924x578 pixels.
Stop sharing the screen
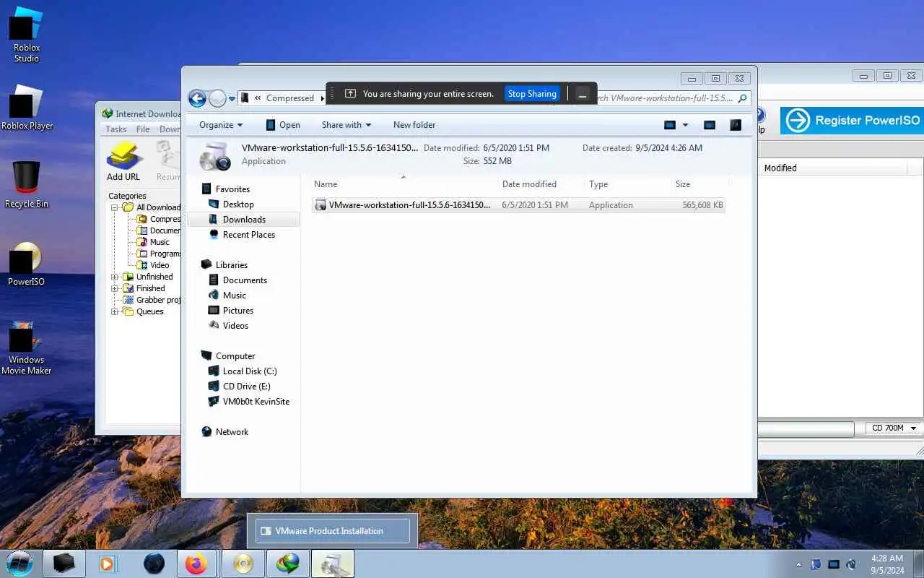532,94
